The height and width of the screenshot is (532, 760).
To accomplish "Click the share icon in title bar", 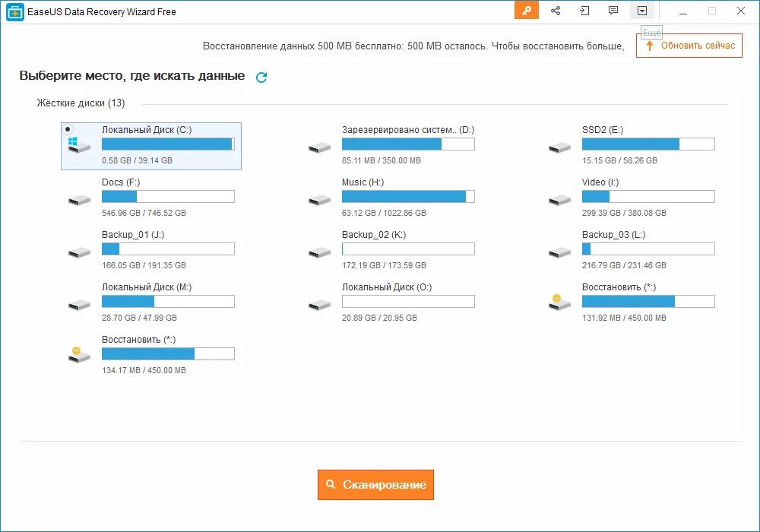I will [x=556, y=11].
